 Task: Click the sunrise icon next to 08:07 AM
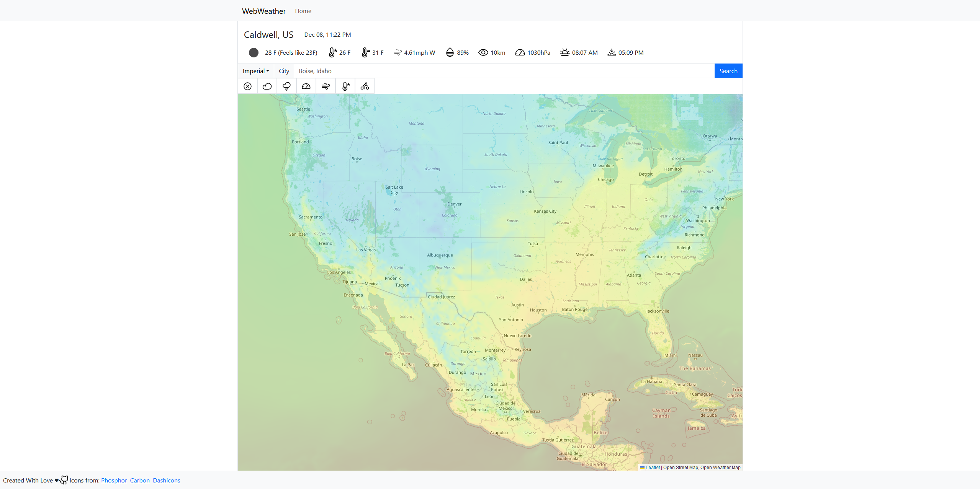pos(564,52)
